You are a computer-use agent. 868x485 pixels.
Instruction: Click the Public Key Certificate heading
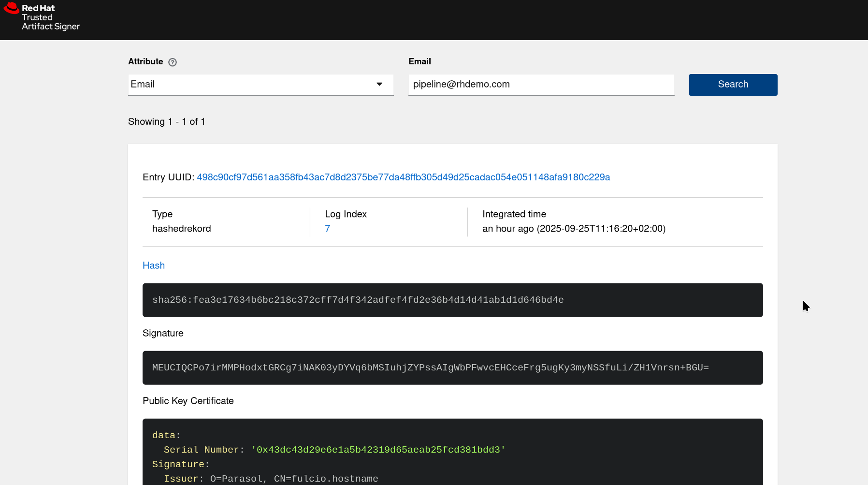coord(188,401)
